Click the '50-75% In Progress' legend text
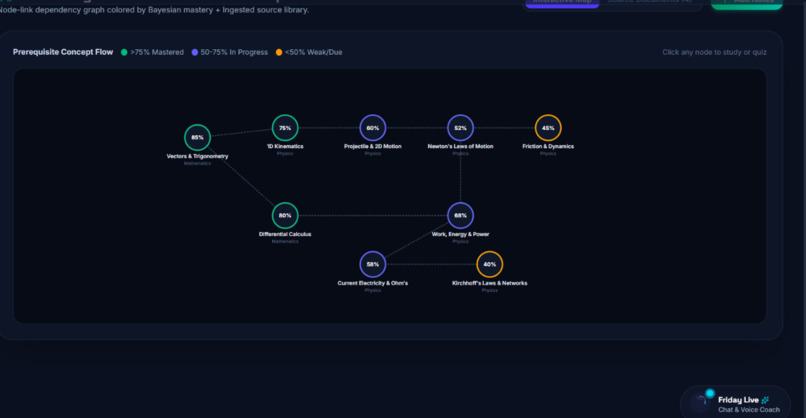Image resolution: width=806 pixels, height=418 pixels. coord(234,52)
